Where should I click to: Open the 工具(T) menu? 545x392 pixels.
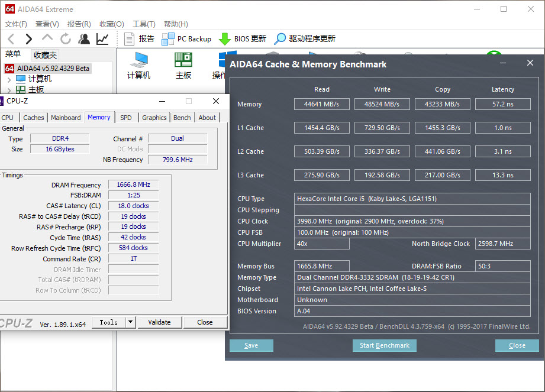[x=144, y=24]
